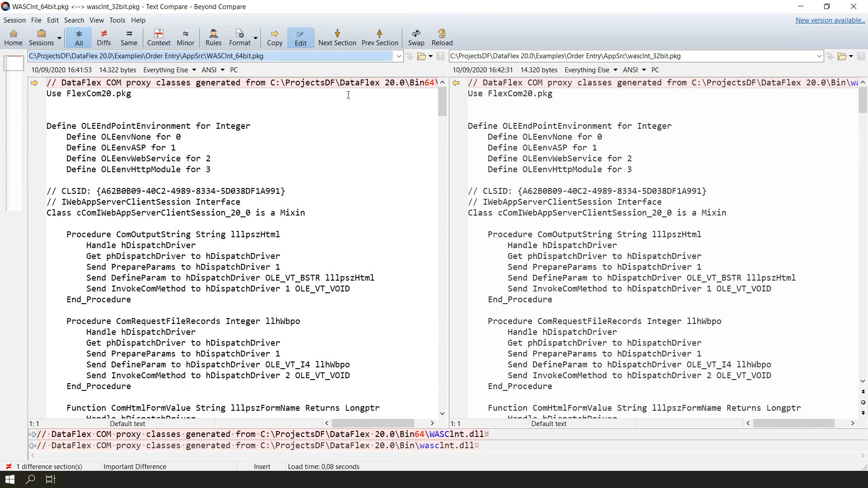Toggle Edit mode button
868x488 pixels.
[x=300, y=38]
